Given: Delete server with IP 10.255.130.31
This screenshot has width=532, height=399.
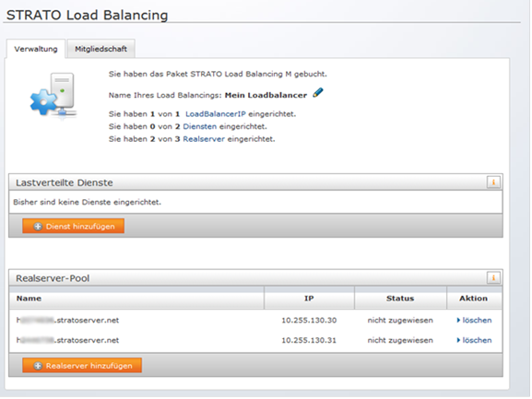Looking at the screenshot, I should (474, 340).
